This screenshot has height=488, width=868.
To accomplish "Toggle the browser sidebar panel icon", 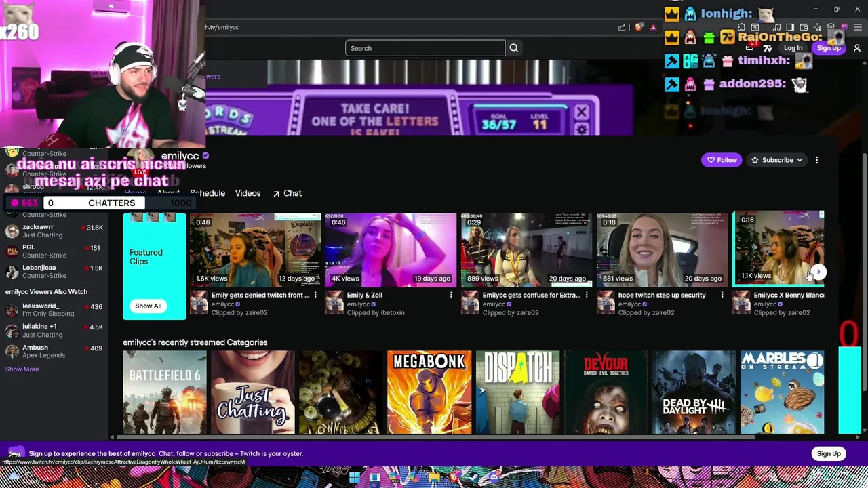I will click(790, 27).
